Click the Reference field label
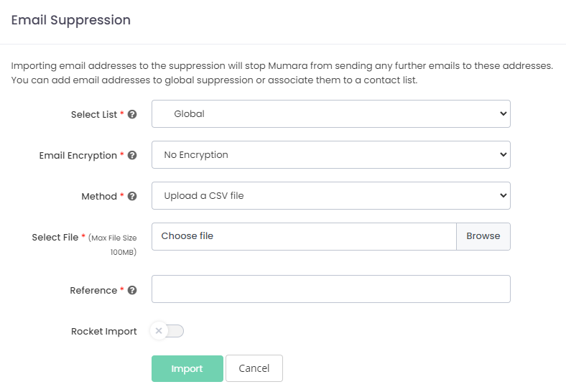566x392 pixels. [93, 291]
